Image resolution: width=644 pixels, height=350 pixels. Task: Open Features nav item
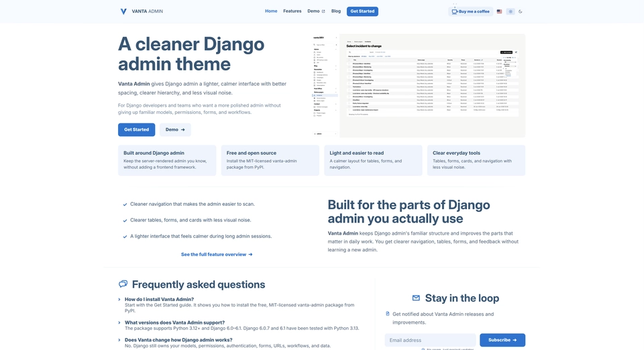click(x=292, y=11)
